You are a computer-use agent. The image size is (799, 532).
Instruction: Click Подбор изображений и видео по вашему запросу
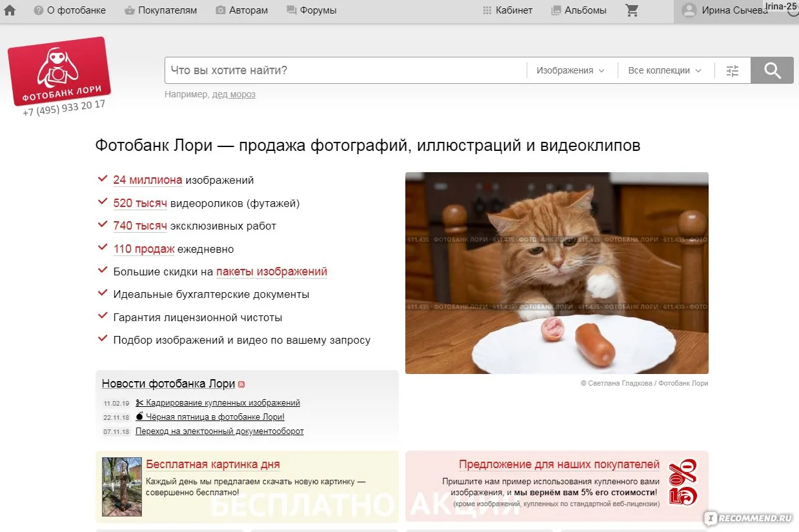pos(242,340)
